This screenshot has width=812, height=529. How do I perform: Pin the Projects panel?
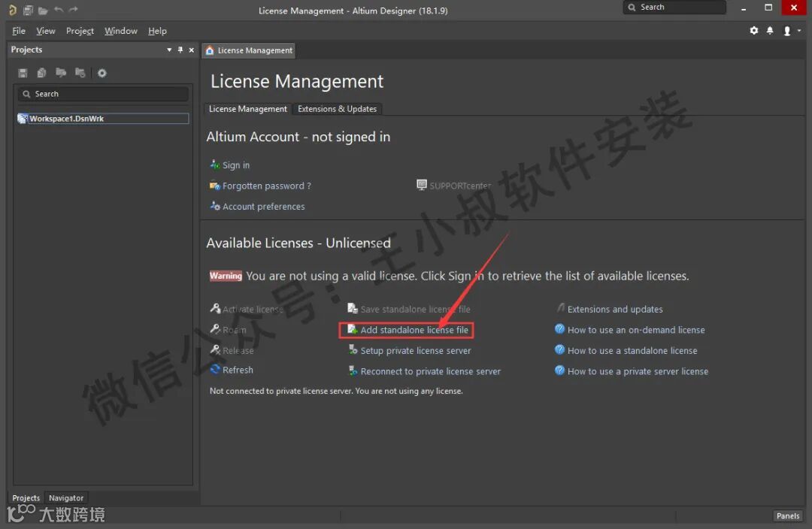tap(180, 50)
